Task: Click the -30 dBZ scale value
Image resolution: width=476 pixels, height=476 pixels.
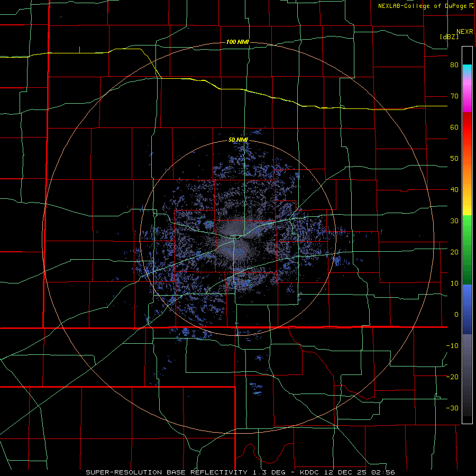Action: [452, 408]
